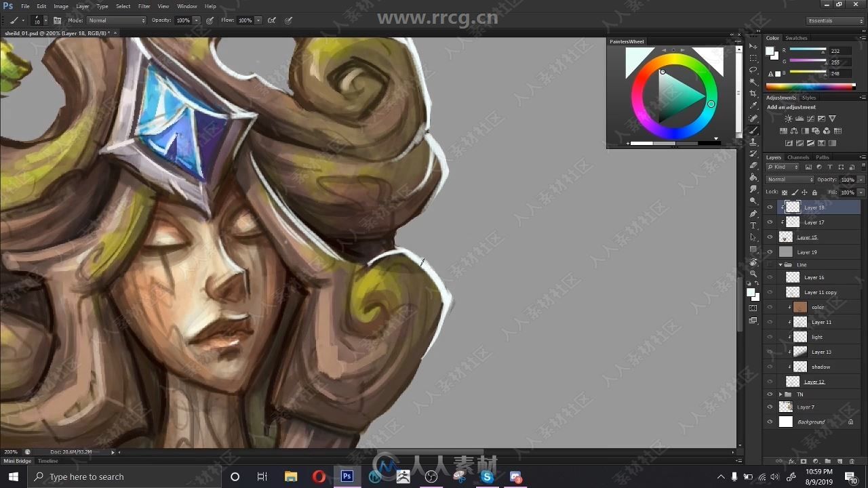The width and height of the screenshot is (868, 488).
Task: Switch to the Paths tab
Action: pos(823,157)
